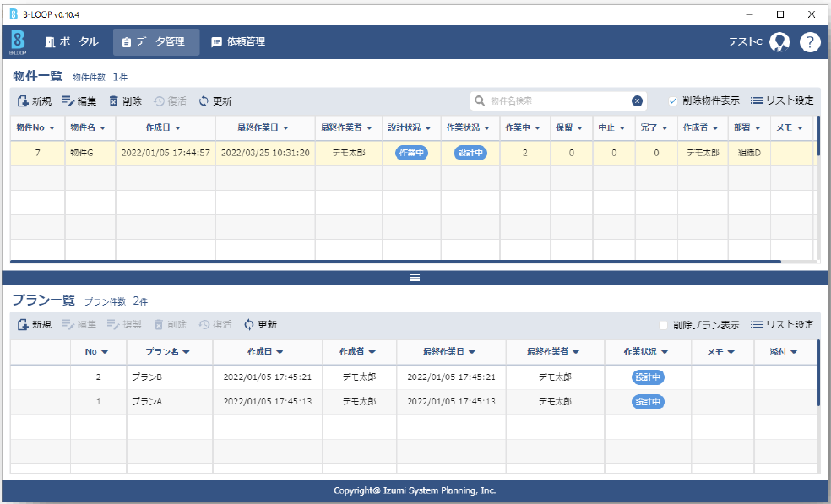Click 設計中 badge in プランB row
This screenshot has width=831, height=504.
tap(648, 377)
